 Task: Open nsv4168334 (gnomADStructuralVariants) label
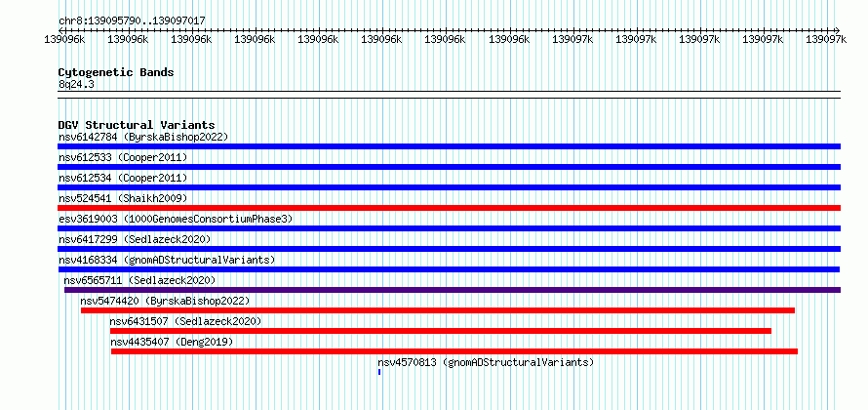point(167,260)
